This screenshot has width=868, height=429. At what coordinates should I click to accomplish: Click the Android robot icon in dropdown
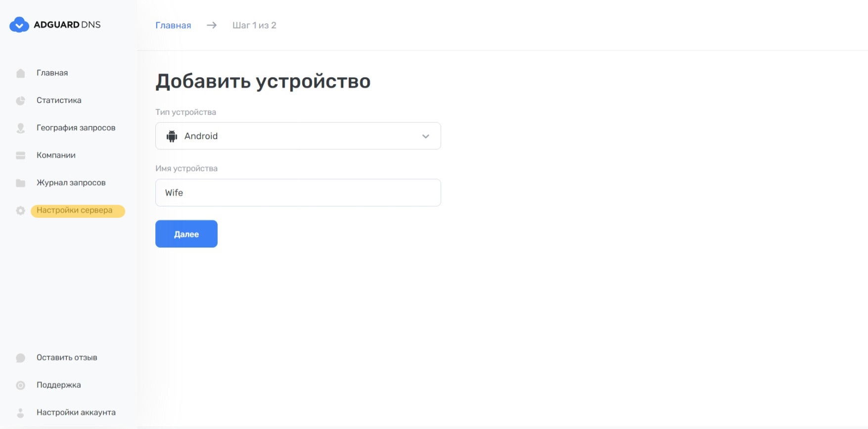[x=172, y=136]
